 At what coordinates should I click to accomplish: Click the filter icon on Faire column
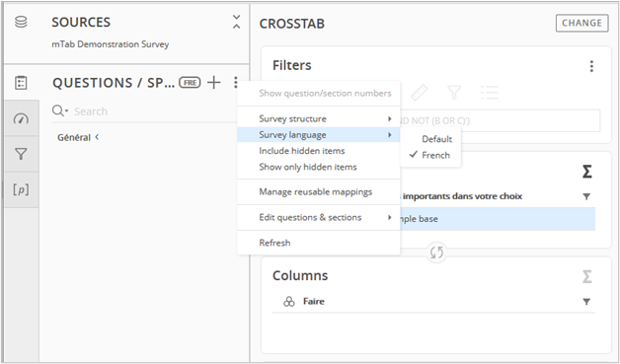[x=586, y=302]
